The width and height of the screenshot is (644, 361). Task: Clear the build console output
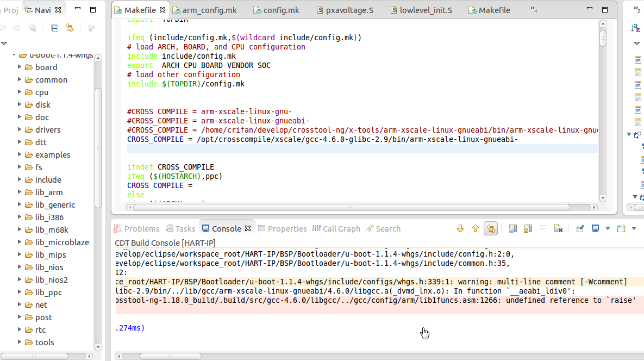(558, 229)
